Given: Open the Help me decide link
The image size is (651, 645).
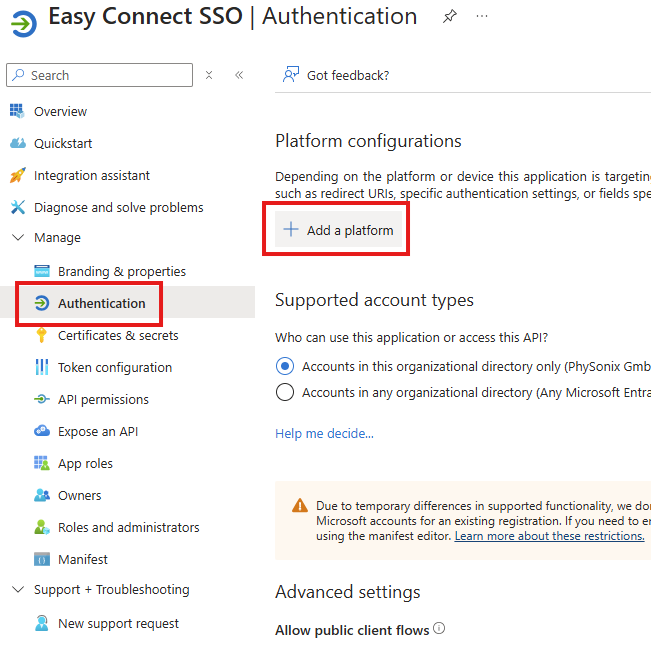Looking at the screenshot, I should pos(324,433).
